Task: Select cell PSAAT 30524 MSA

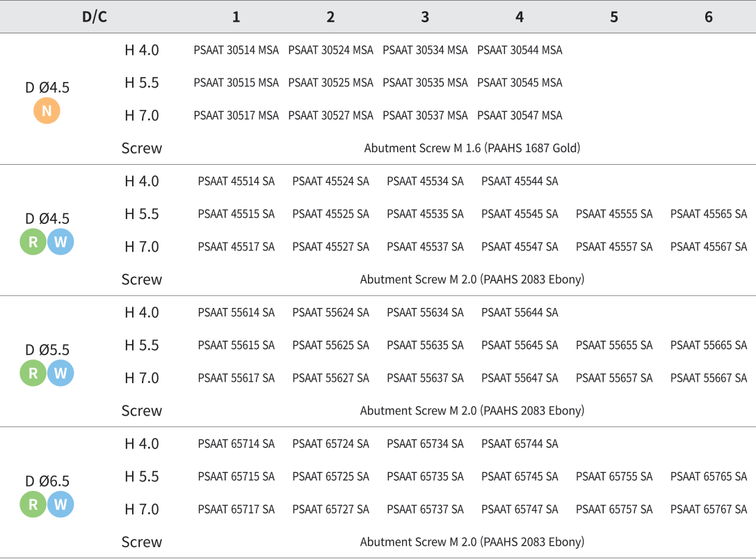Action: click(x=331, y=50)
